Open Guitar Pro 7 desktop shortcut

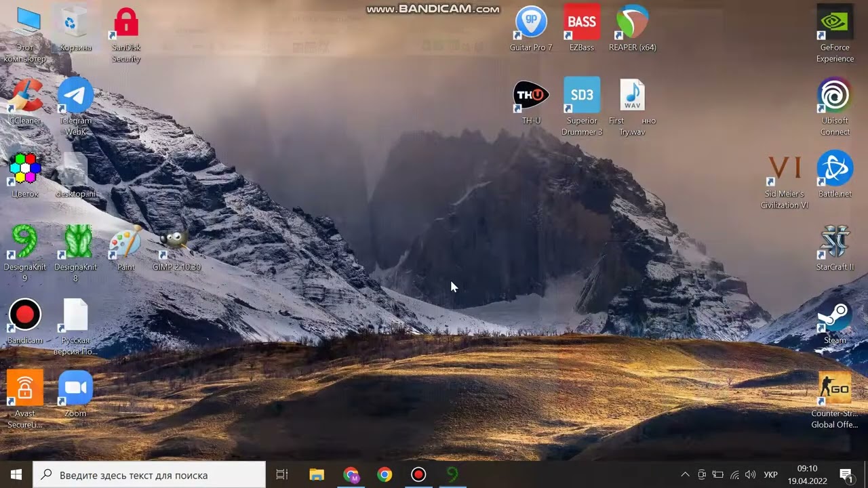531,28
